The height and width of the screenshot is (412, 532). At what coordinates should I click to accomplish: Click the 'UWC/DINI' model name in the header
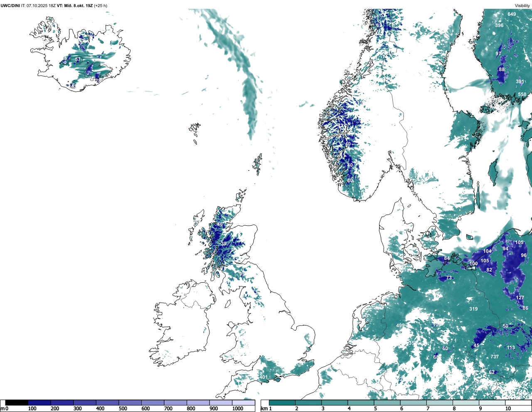point(10,5)
